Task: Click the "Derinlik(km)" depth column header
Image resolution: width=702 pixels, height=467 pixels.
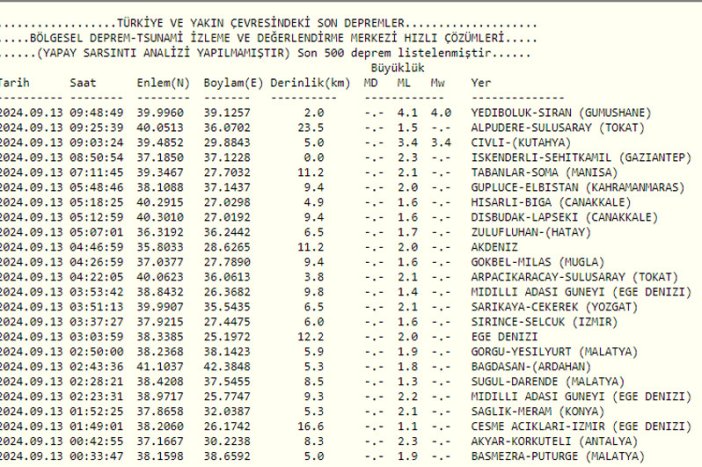Action: [x=310, y=83]
